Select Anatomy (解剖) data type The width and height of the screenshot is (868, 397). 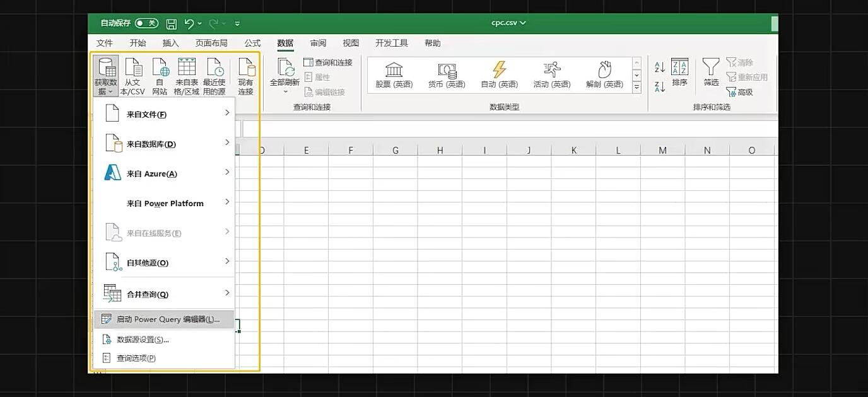click(x=604, y=75)
